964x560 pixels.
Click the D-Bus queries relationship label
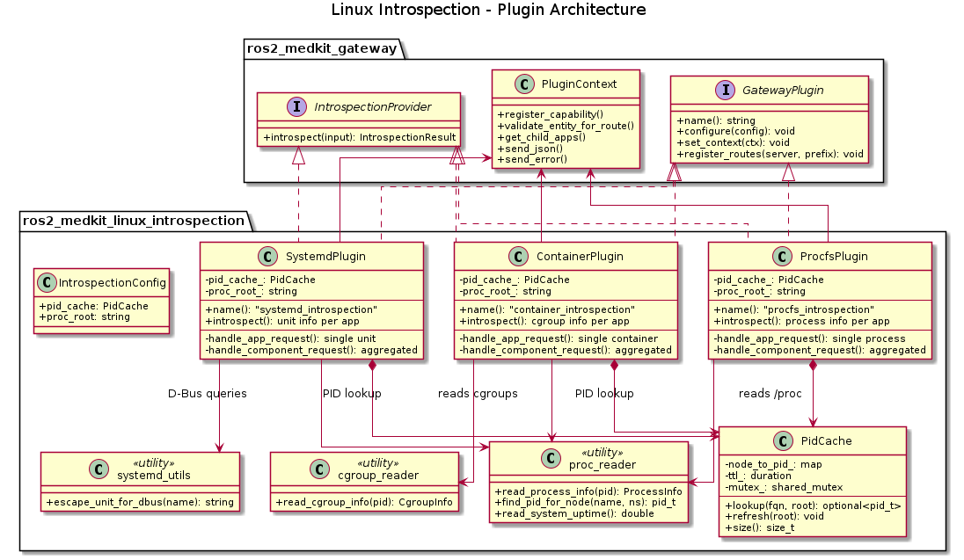coord(206,394)
